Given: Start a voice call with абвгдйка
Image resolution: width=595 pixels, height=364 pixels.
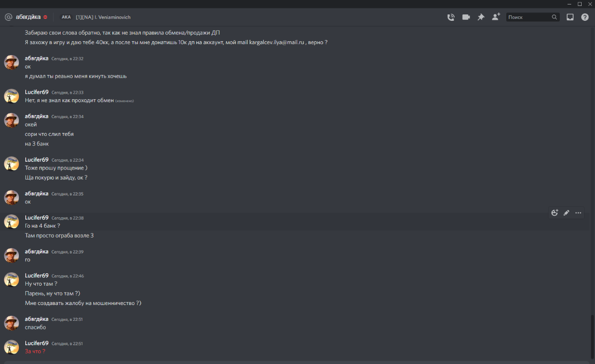Looking at the screenshot, I should (x=451, y=17).
